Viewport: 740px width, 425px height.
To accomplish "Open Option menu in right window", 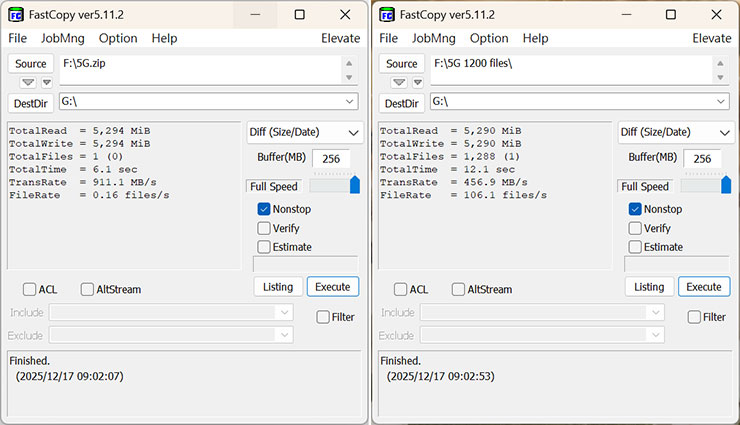I will [x=489, y=38].
